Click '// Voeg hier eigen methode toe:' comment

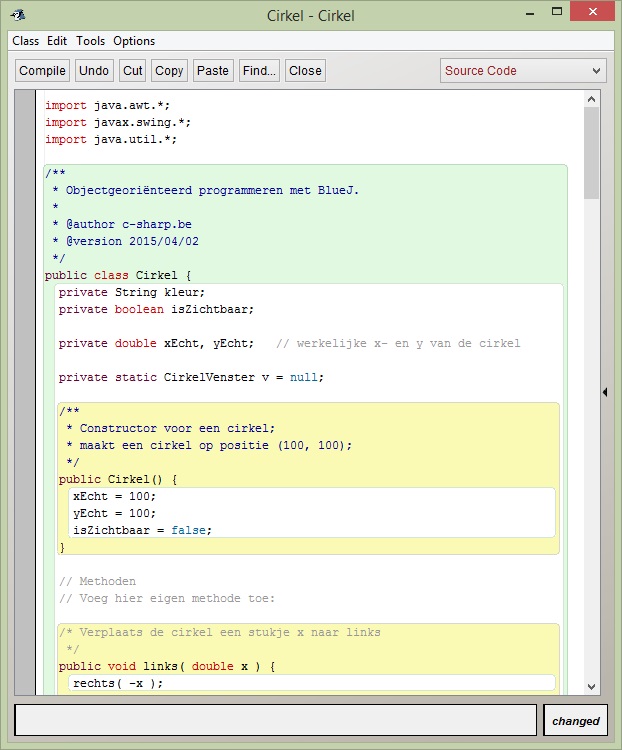coord(167,598)
